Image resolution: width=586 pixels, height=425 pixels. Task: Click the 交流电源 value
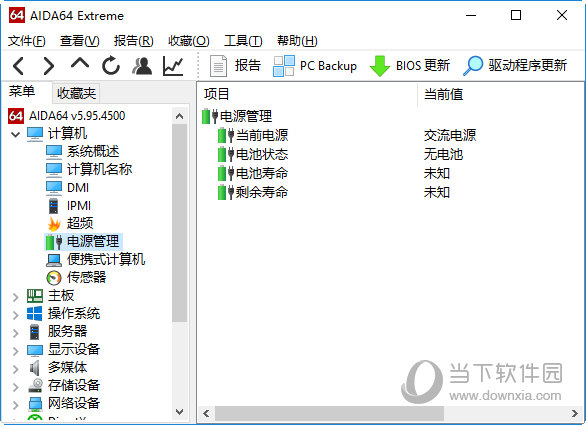pyautogui.click(x=450, y=135)
